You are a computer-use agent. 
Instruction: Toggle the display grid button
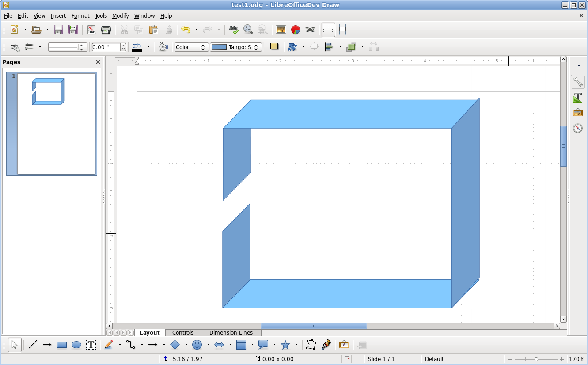tap(328, 30)
